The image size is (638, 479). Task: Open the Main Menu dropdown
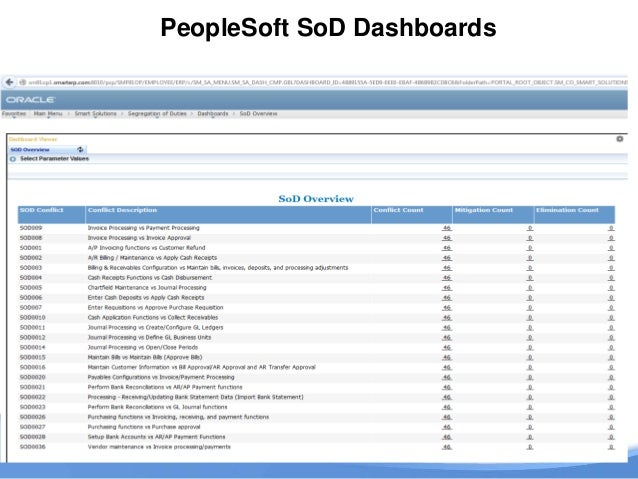pyautogui.click(x=48, y=114)
